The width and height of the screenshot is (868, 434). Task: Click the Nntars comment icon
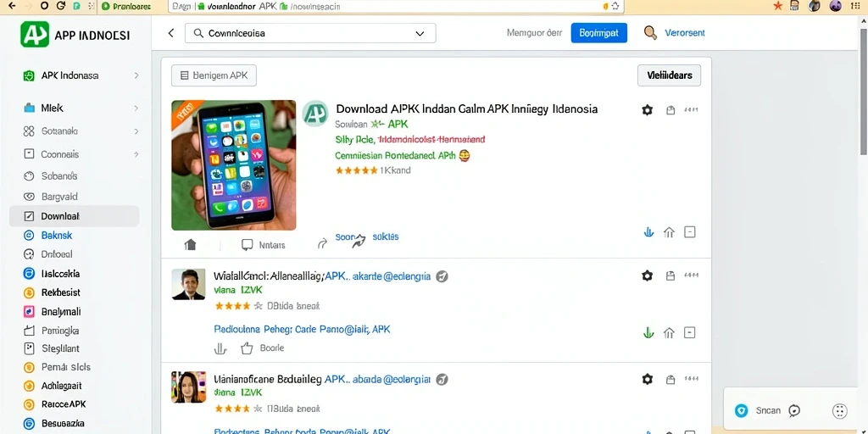coord(248,245)
